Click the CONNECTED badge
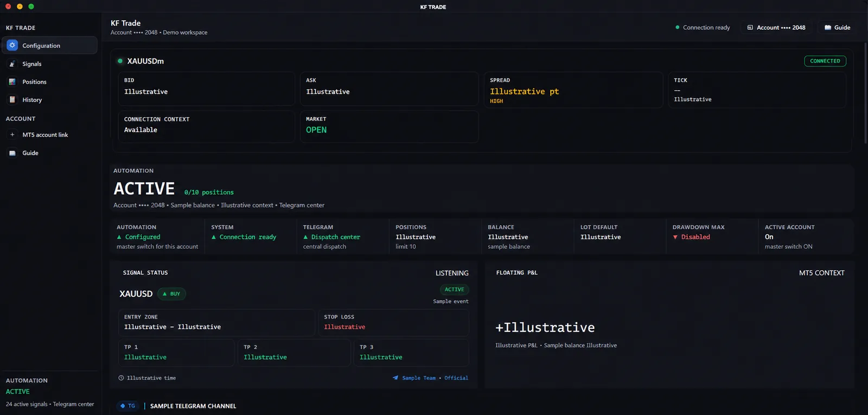The height and width of the screenshot is (415, 868). tap(825, 61)
